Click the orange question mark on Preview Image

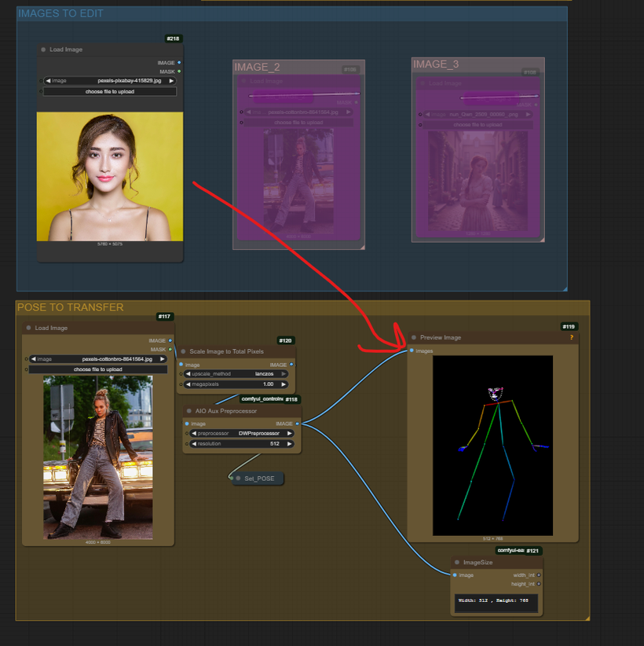pos(571,337)
